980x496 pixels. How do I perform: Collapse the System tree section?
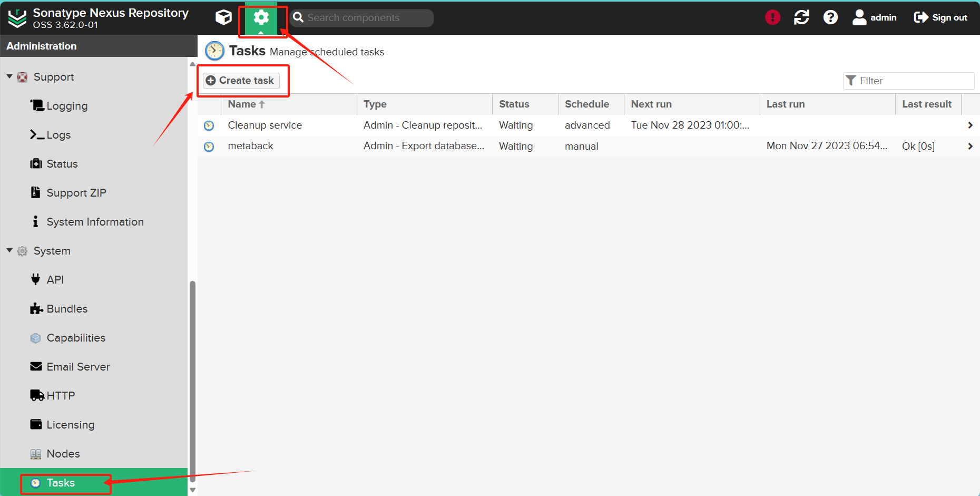tap(9, 250)
